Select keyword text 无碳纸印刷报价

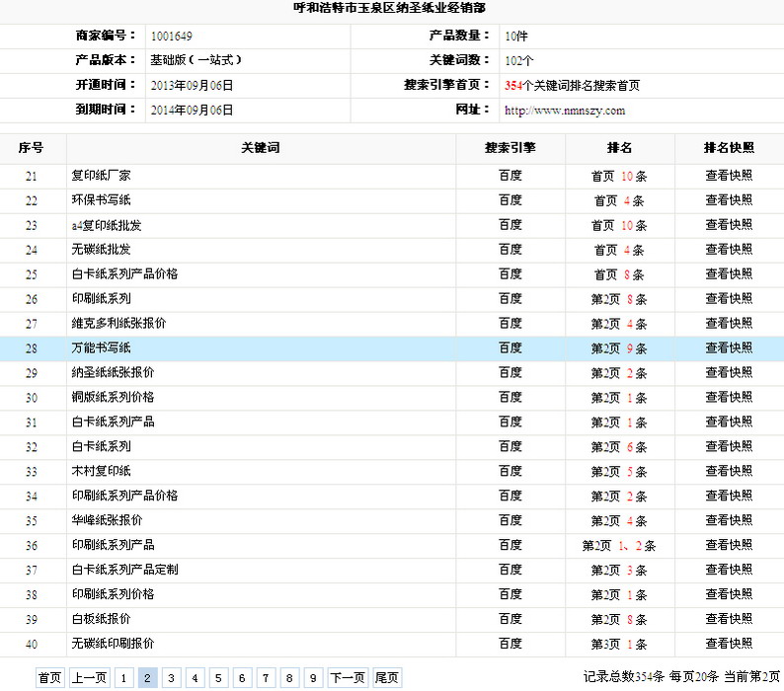click(113, 644)
